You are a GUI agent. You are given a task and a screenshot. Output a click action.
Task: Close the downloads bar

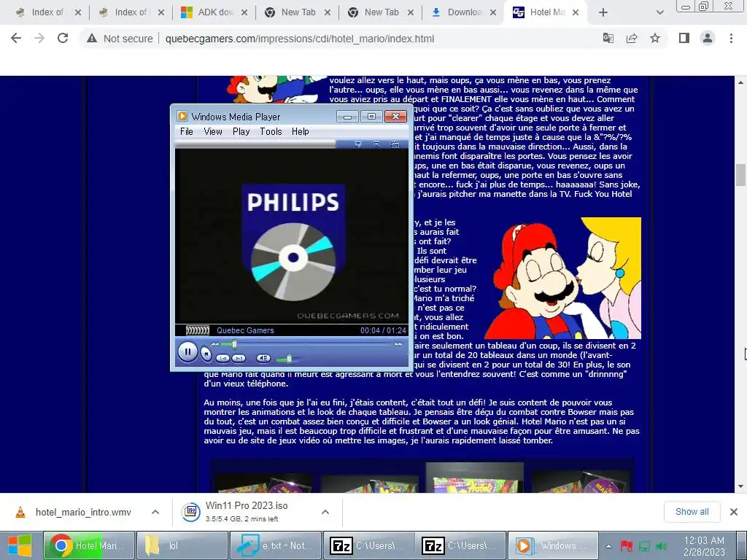pyautogui.click(x=734, y=512)
